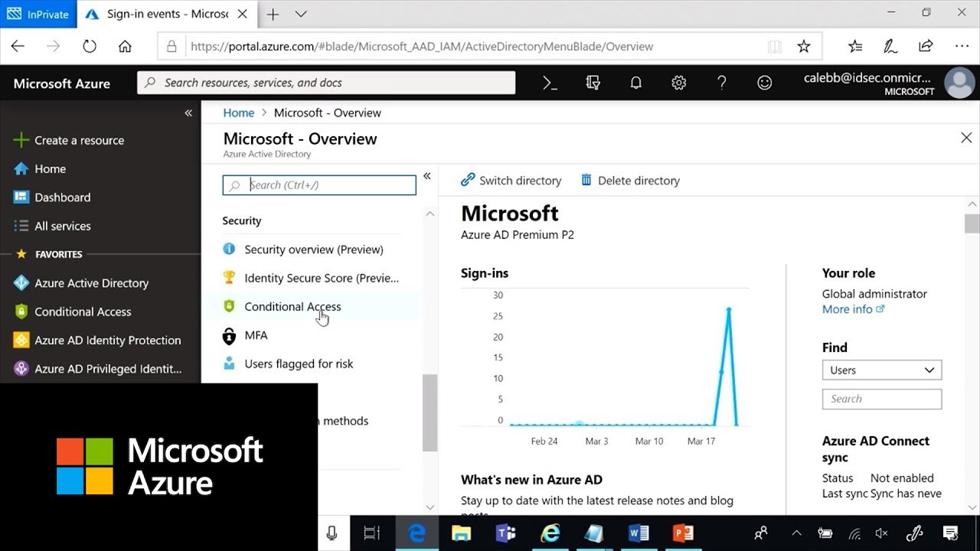
Task: Show hidden system tray icons
Action: point(796,533)
